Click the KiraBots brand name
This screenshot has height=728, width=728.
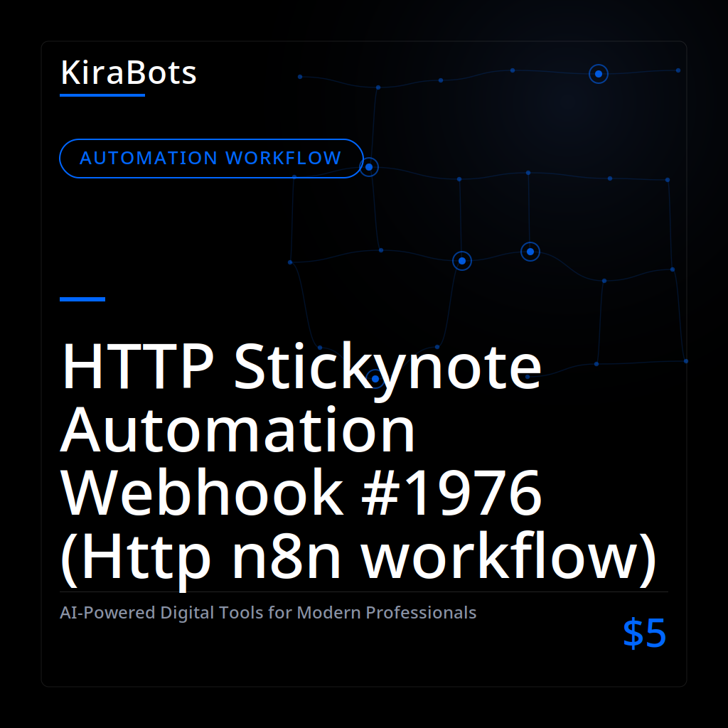[x=129, y=73]
